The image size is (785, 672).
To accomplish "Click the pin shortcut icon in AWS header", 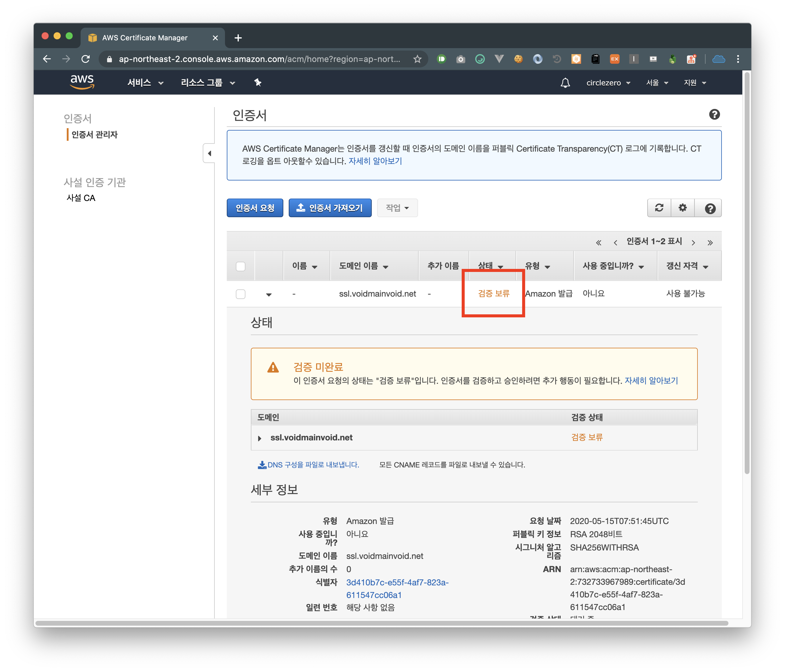I will pos(258,83).
